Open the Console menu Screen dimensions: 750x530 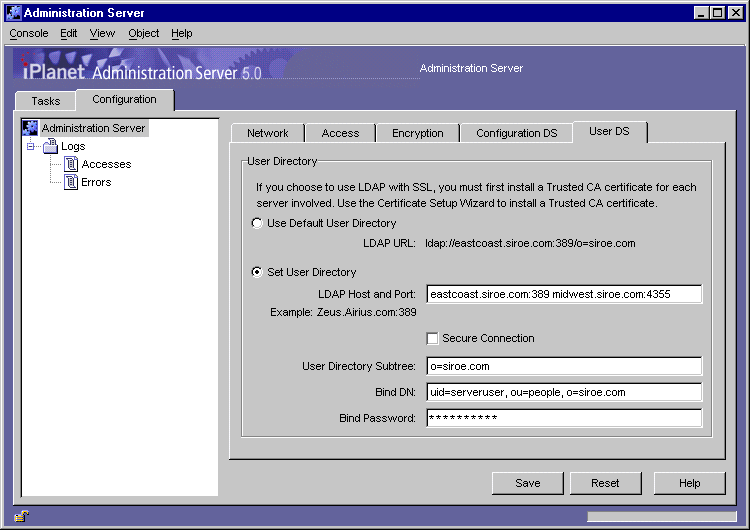pyautogui.click(x=29, y=33)
